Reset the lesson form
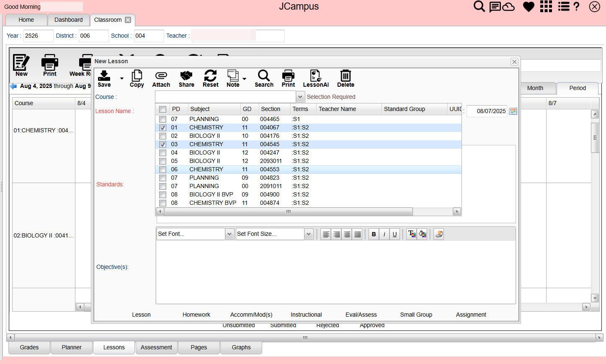Viewport: 606px width, 364px height. [x=211, y=78]
